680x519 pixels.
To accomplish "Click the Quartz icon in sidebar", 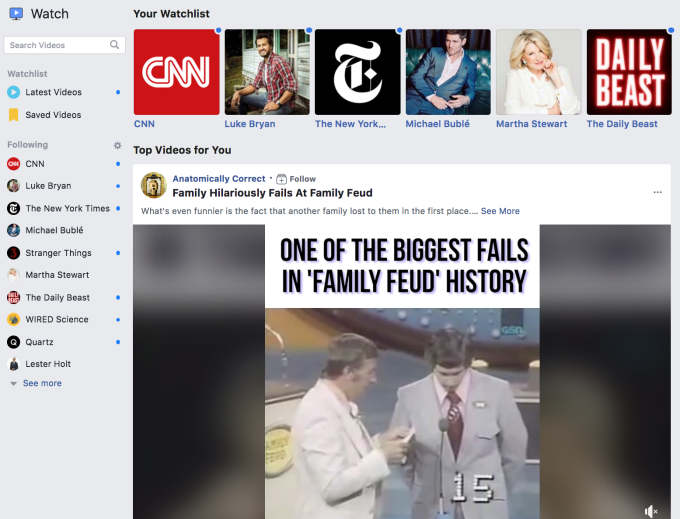I will point(14,342).
